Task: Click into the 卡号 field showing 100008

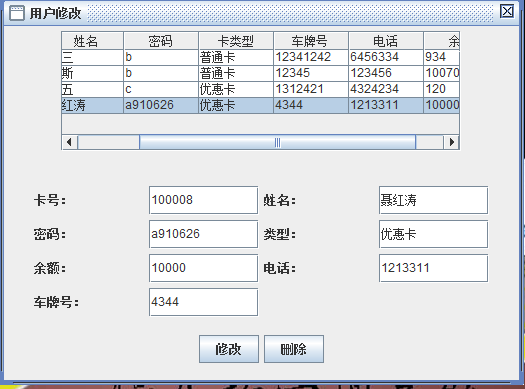Action: tap(203, 200)
